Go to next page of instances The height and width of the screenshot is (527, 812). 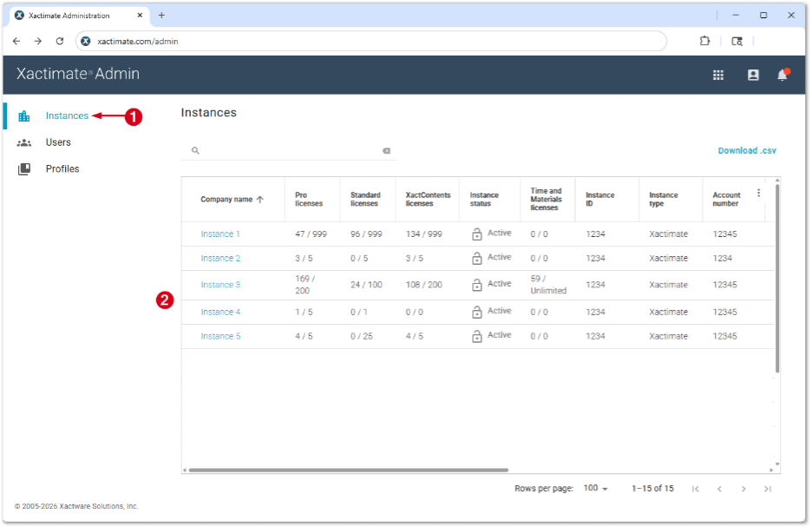743,489
